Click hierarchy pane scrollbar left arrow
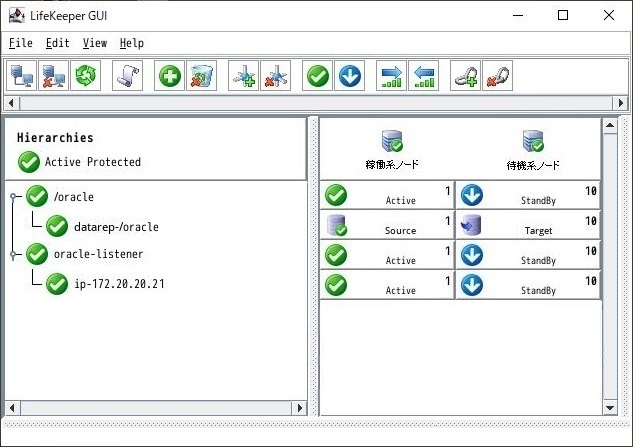The image size is (633, 447). tap(12, 408)
